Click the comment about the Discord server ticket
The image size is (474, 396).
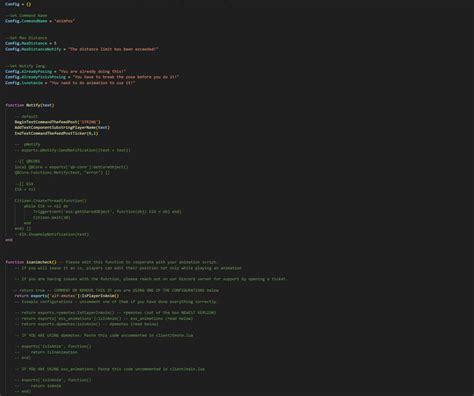[151, 279]
